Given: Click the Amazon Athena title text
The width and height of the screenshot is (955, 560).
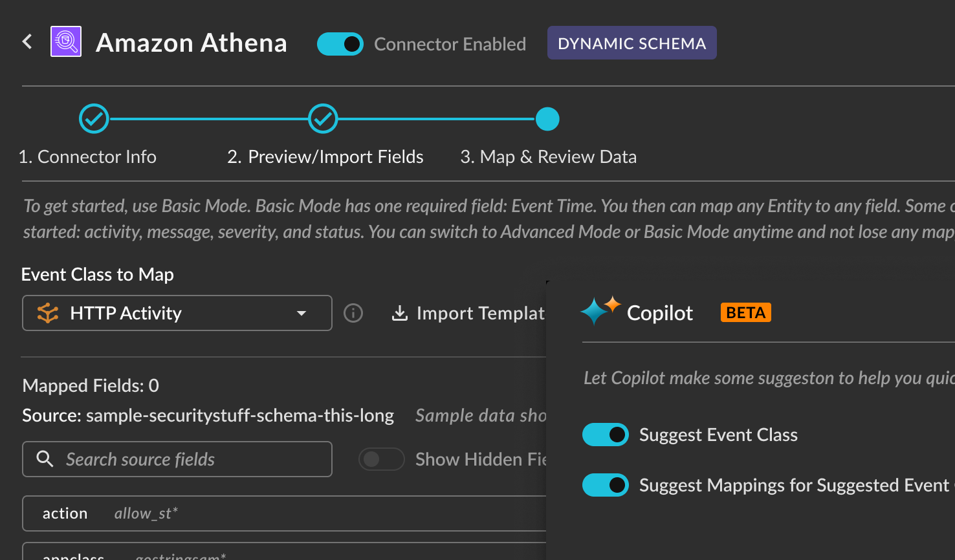Looking at the screenshot, I should (192, 43).
